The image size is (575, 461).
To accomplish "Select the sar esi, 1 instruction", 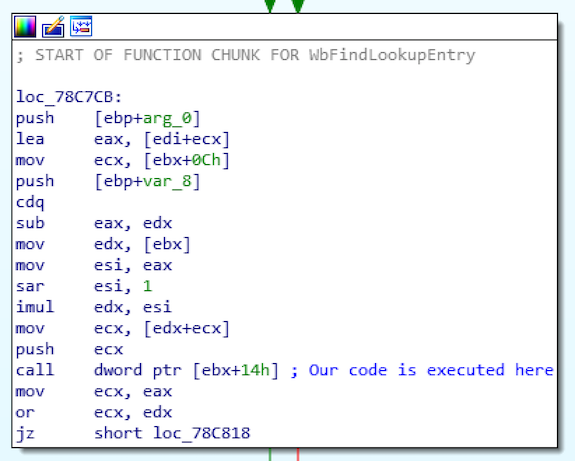I will click(x=84, y=286).
